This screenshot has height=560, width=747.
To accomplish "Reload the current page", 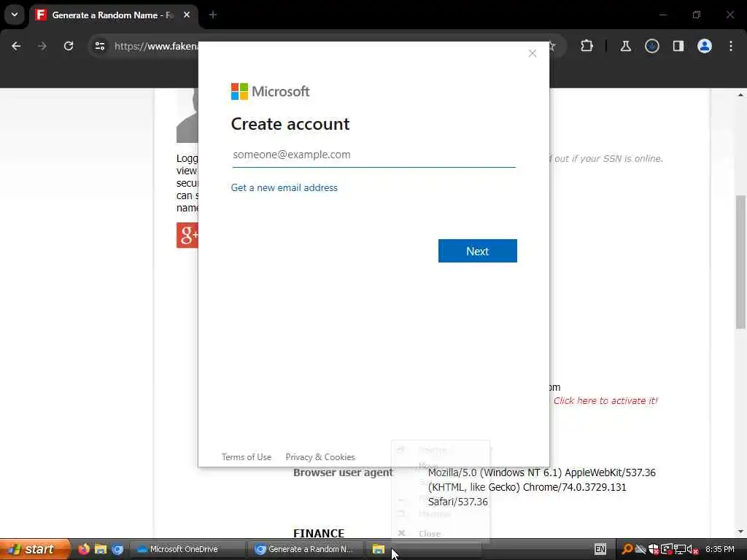I will pyautogui.click(x=69, y=46).
